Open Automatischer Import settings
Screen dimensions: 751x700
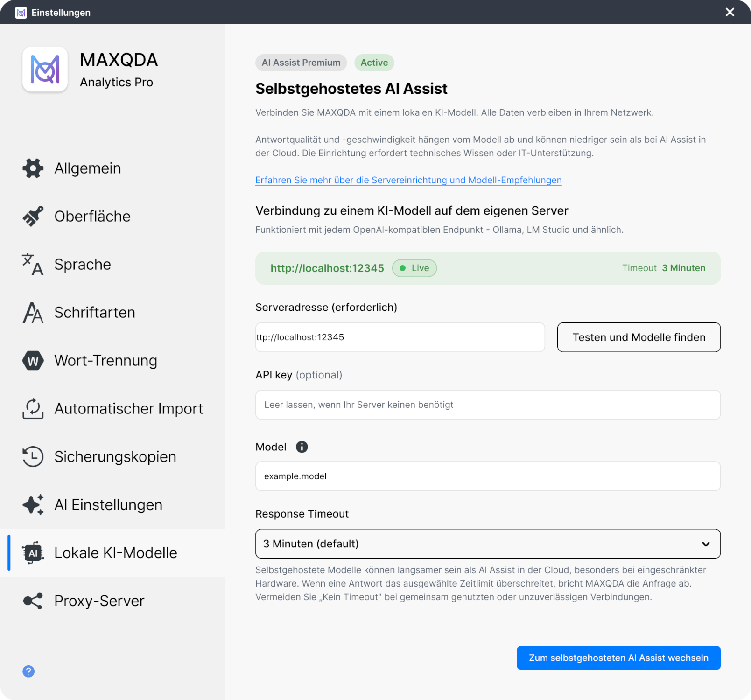tap(112, 409)
